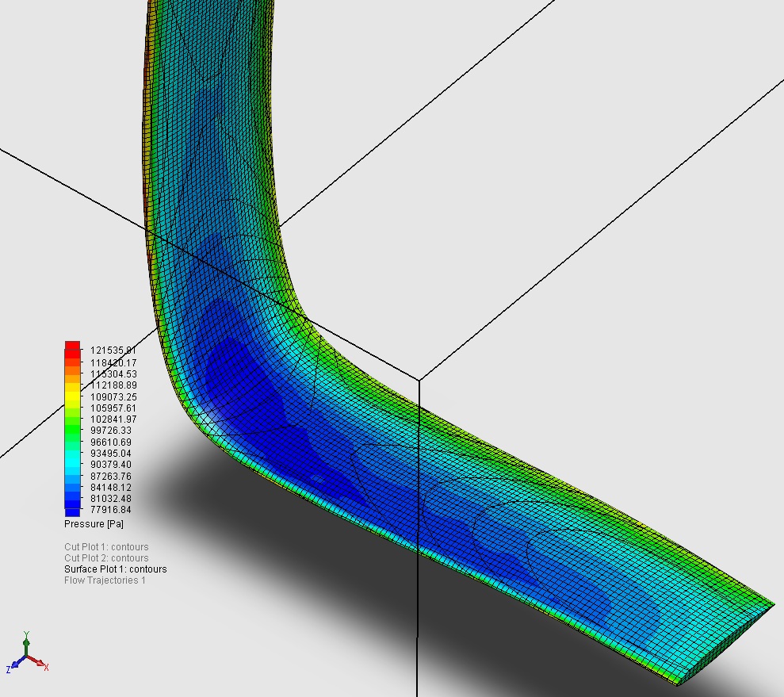Select Surface Plot 1: contours entry
The width and height of the screenshot is (784, 697).
coord(115,569)
